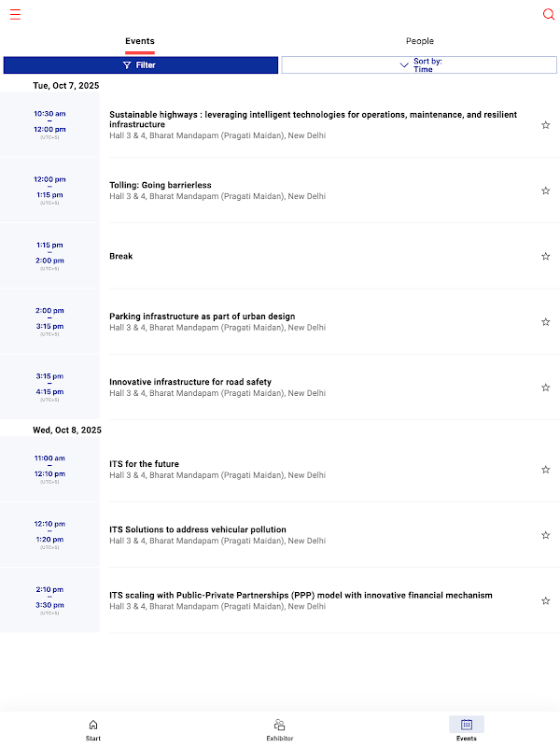This screenshot has width=560, height=747.
Task: Go to Start home icon
Action: (x=93, y=725)
